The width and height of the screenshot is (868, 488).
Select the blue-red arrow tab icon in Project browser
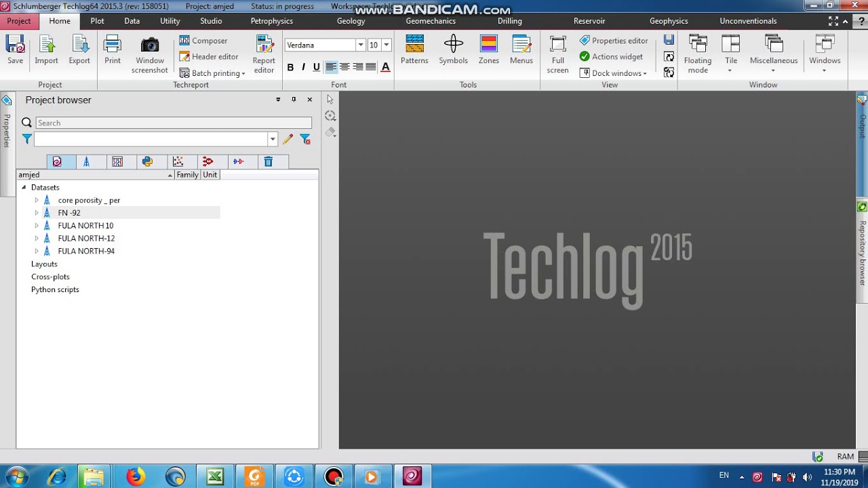click(238, 161)
